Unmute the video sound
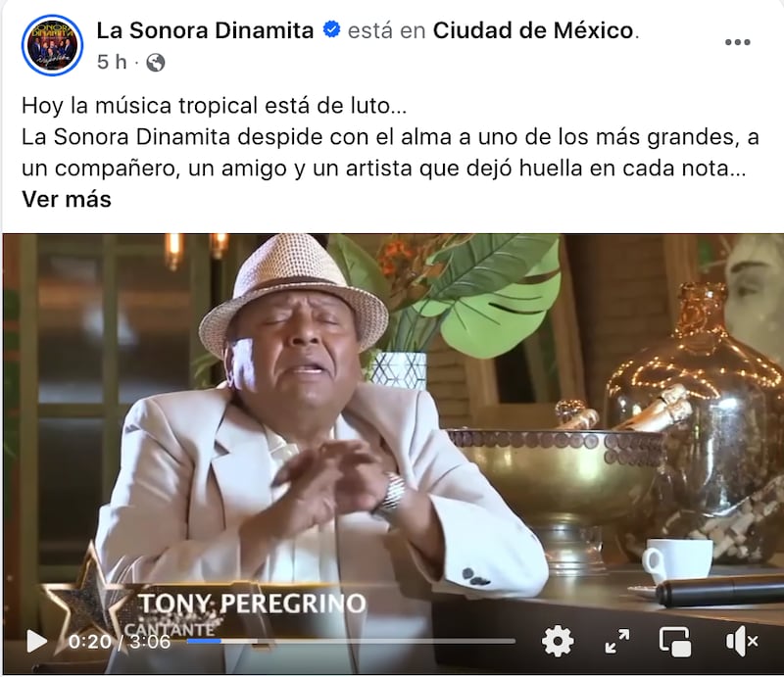 [741, 641]
